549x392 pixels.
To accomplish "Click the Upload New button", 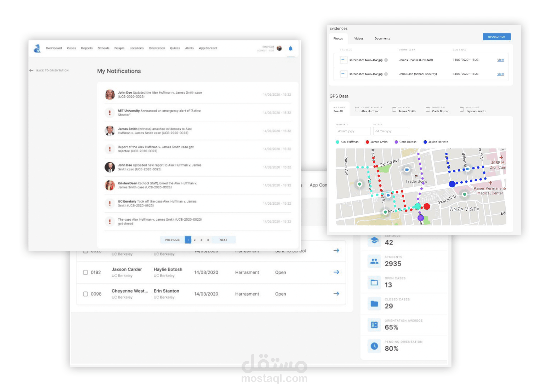I will point(496,37).
